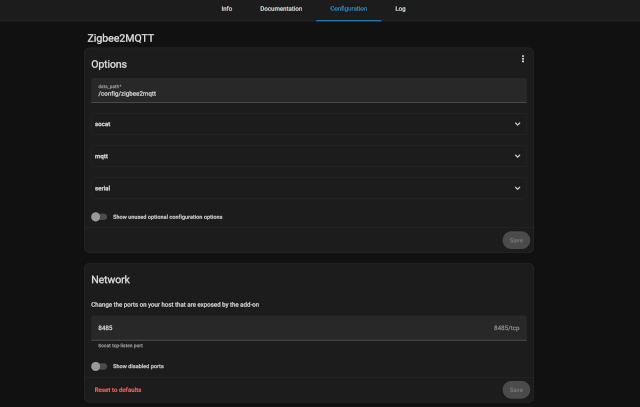
Task: Click the Socat tcp-listen port helper text
Action: pyautogui.click(x=120, y=346)
